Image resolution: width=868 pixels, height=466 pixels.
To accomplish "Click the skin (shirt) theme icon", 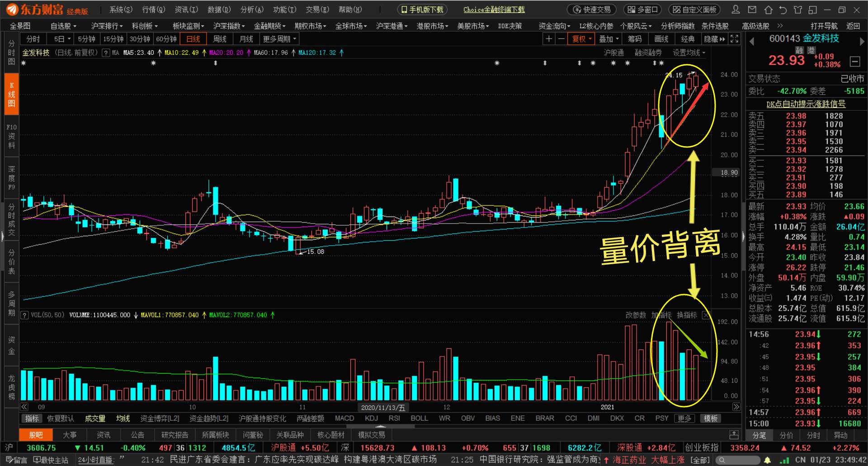I will [798, 10].
